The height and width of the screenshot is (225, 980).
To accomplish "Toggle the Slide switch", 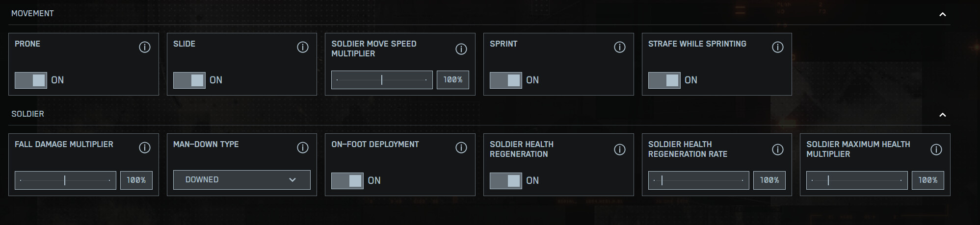I will (x=189, y=80).
